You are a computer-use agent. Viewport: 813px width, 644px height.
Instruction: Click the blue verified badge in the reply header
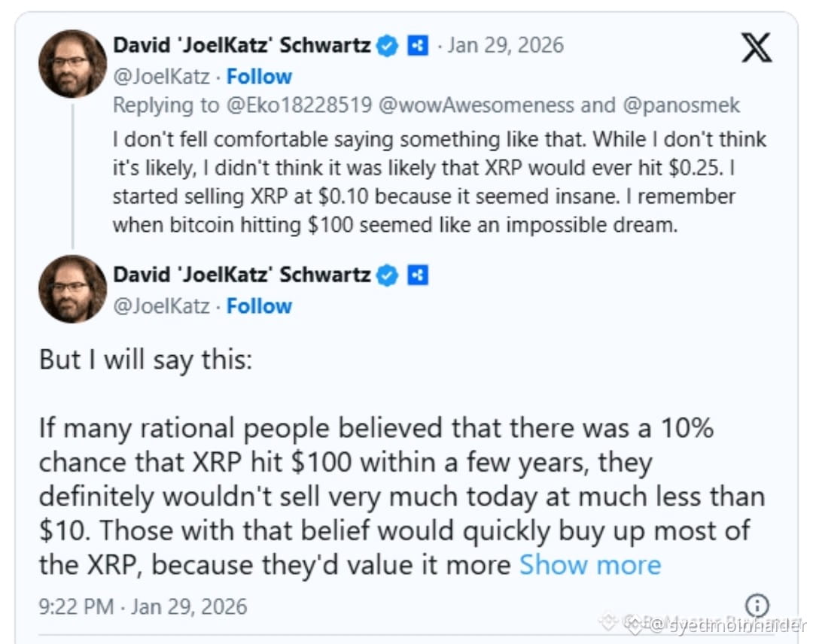[x=388, y=45]
